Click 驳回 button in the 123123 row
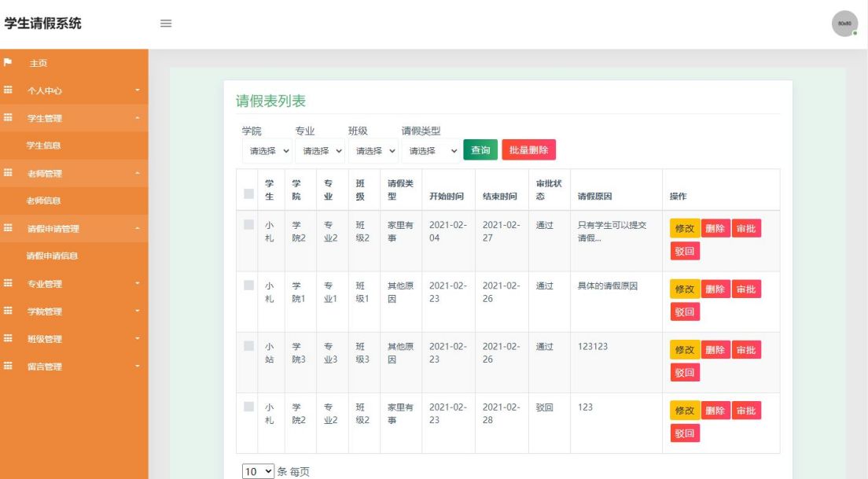The height and width of the screenshot is (479, 868). (x=685, y=373)
